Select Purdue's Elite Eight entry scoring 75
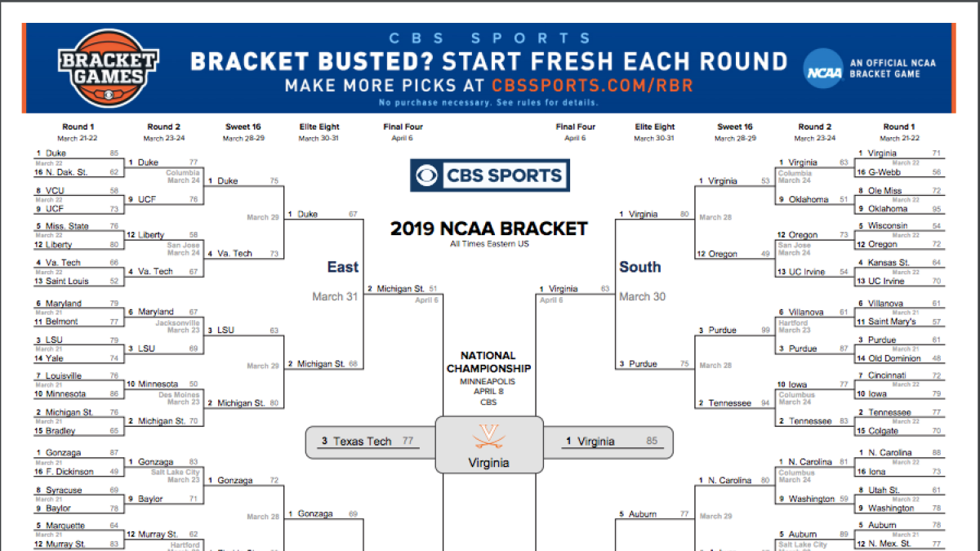 pyautogui.click(x=655, y=364)
